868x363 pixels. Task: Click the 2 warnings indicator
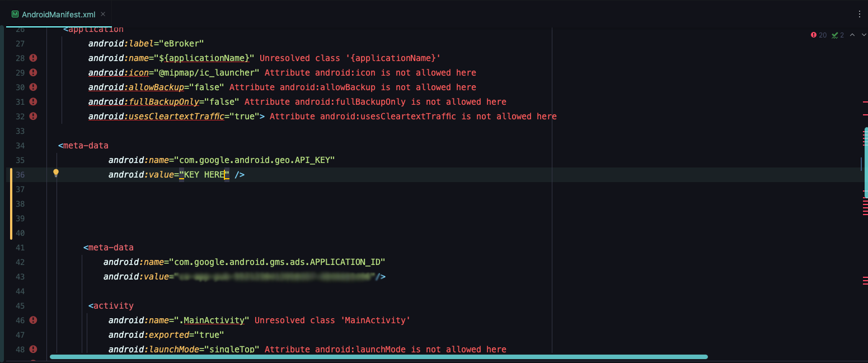838,35
